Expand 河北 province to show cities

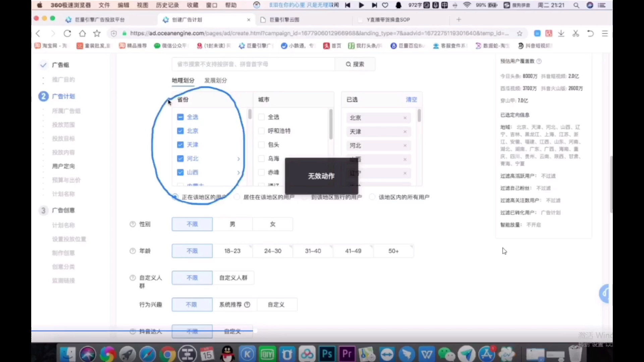tap(238, 158)
